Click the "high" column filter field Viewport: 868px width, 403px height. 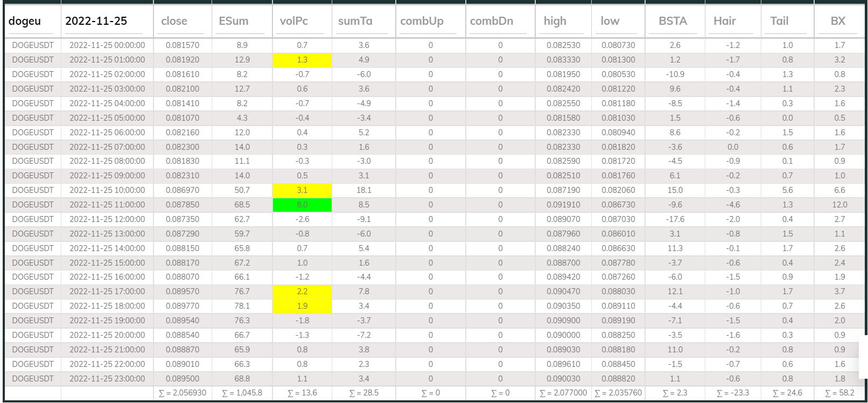(x=563, y=22)
